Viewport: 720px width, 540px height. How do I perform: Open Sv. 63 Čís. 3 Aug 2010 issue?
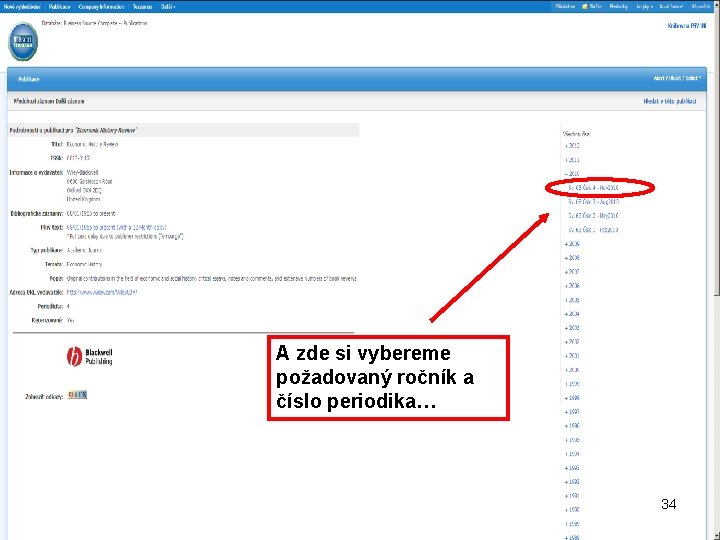pos(593,202)
